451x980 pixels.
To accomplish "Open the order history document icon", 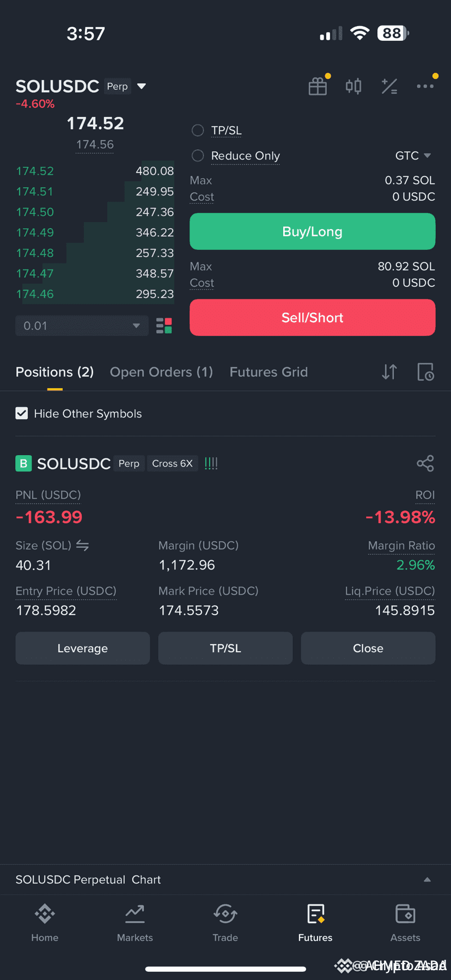I will click(425, 372).
